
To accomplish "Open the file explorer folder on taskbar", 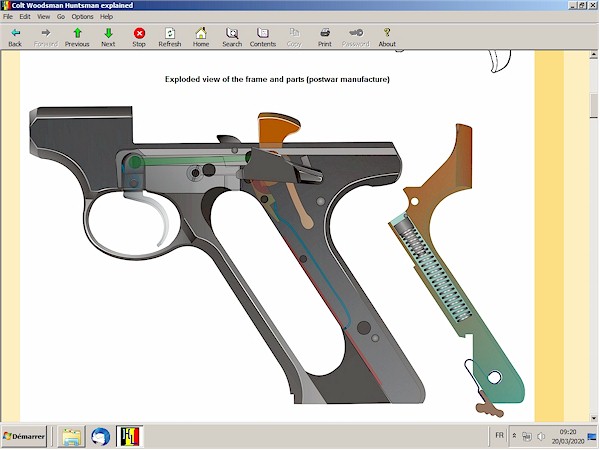I will pos(72,436).
